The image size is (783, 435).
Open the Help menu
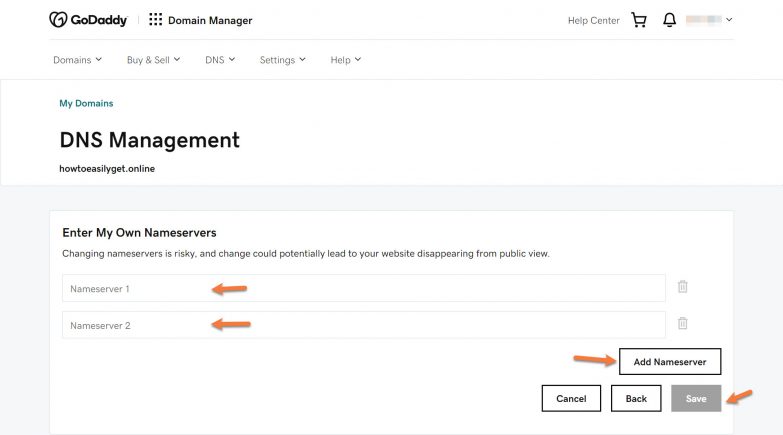pyautogui.click(x=345, y=60)
